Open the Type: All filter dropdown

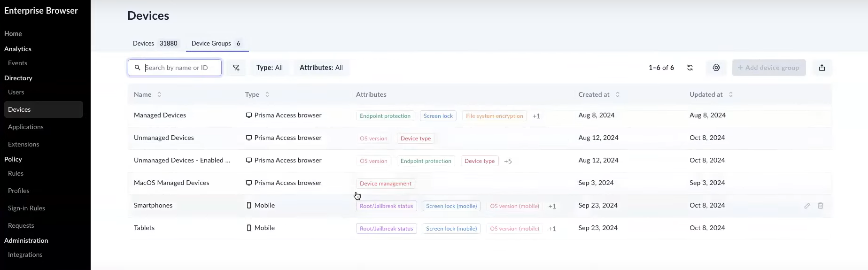(269, 68)
